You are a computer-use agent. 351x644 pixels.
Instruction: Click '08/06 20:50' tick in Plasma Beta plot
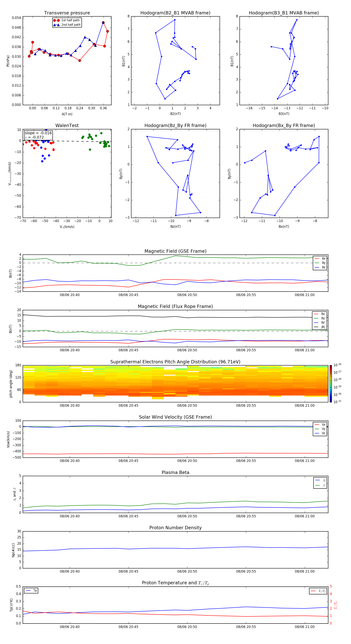coord(187,516)
